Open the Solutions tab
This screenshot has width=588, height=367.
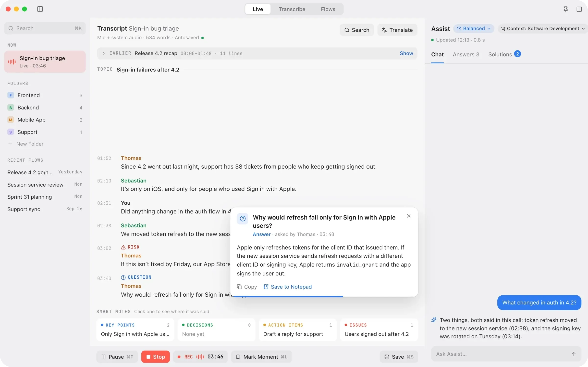504,54
